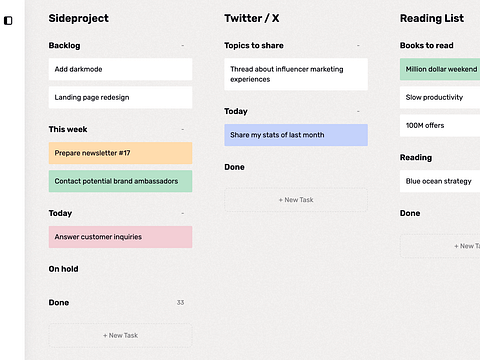Add New Task in the Sideproject column
This screenshot has height=360, width=480.
[120, 335]
